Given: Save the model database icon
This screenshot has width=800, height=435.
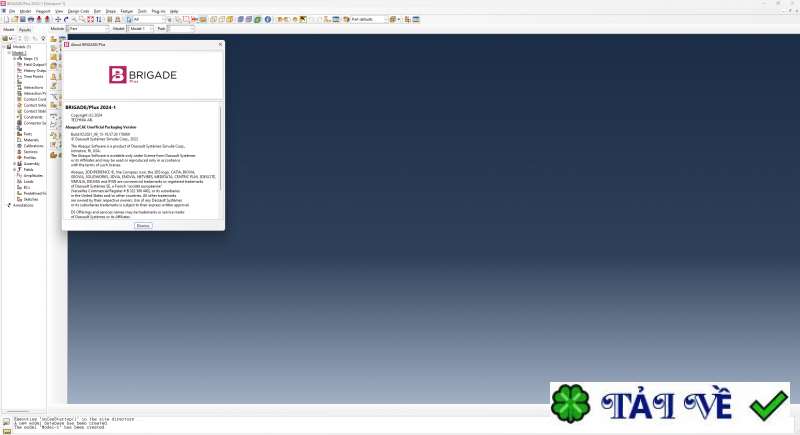Looking at the screenshot, I should pyautogui.click(x=22, y=19).
